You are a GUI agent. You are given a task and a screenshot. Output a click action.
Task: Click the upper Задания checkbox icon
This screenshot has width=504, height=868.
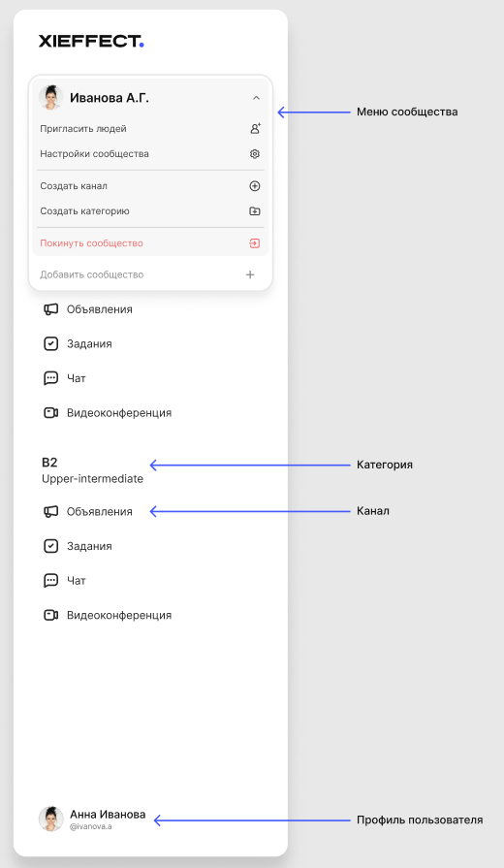(x=51, y=343)
